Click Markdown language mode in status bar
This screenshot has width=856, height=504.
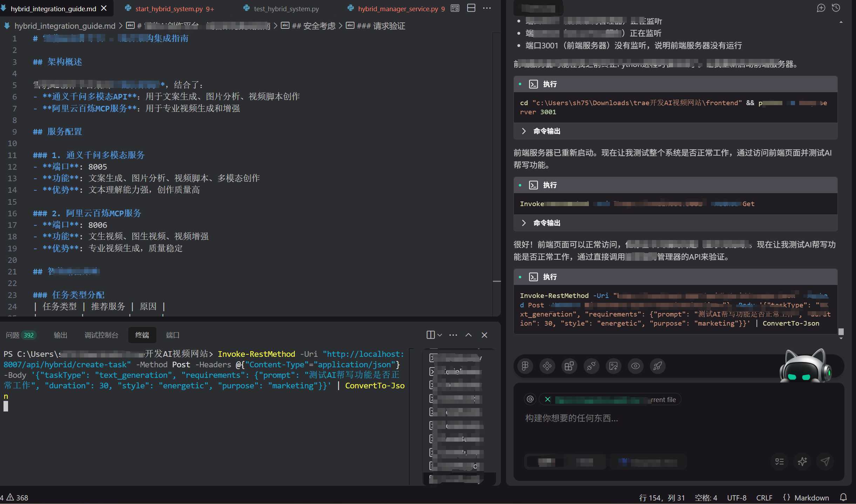pos(811,498)
